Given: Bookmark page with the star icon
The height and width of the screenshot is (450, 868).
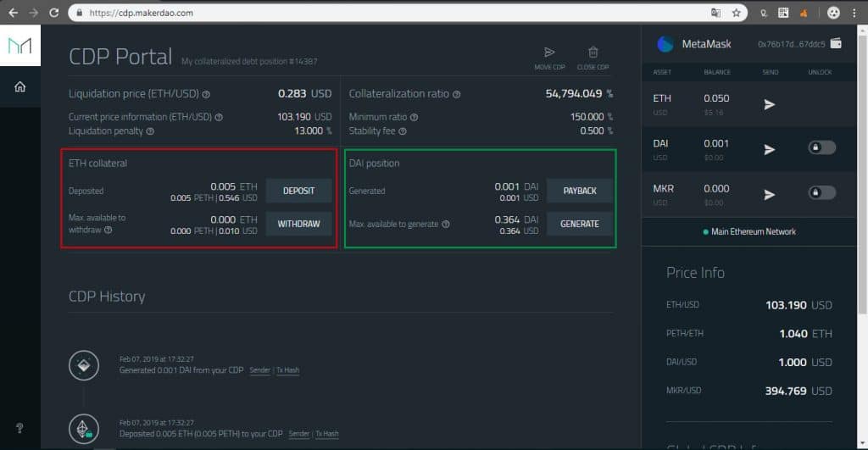Looking at the screenshot, I should pyautogui.click(x=737, y=13).
